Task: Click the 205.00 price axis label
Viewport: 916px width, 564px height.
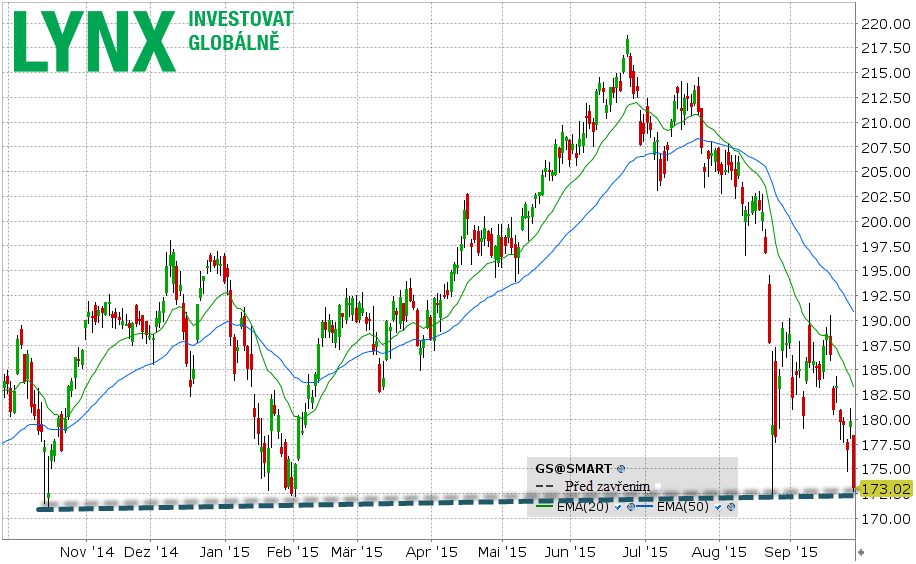Action: [886, 172]
